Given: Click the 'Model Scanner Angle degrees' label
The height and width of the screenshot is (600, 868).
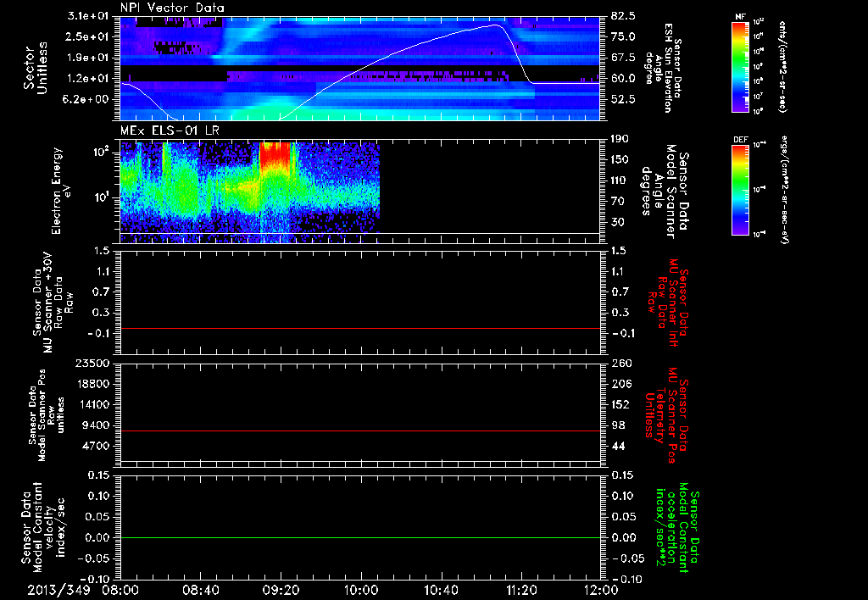Looking at the screenshot, I should [665, 192].
